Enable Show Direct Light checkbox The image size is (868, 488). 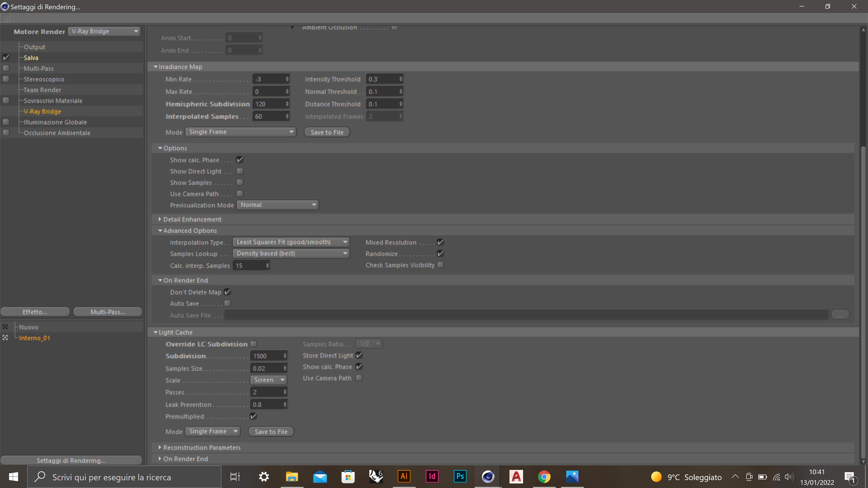pyautogui.click(x=240, y=171)
